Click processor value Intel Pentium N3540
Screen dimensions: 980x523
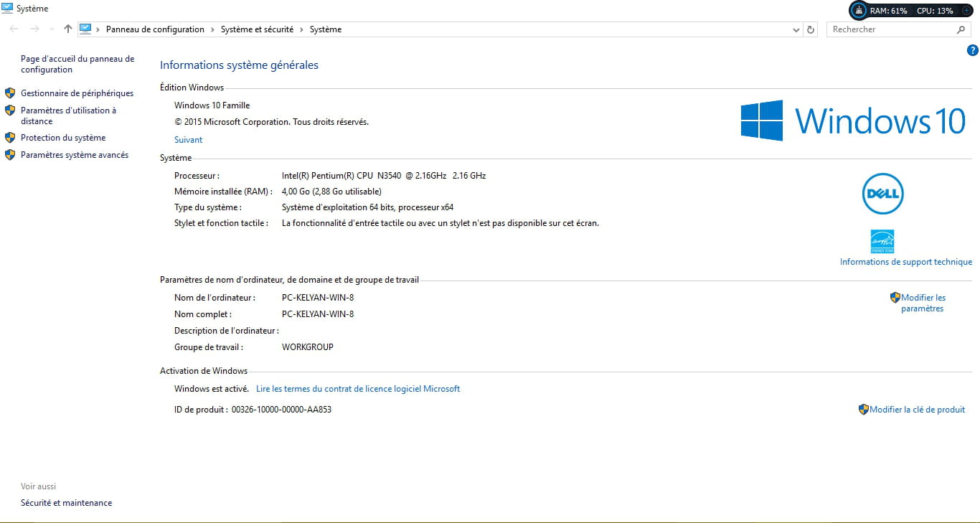384,176
